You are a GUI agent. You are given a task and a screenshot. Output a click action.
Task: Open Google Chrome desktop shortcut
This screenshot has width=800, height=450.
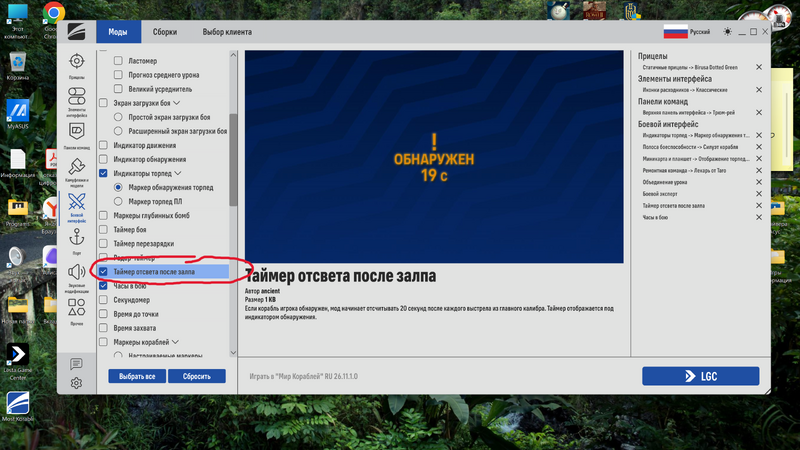pos(53,19)
